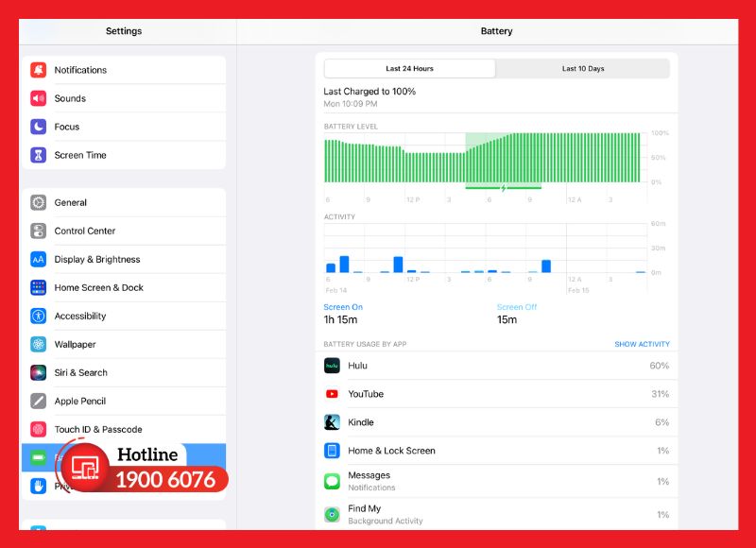Viewport: 756px width, 548px height.
Task: Open the Siri & Search icon
Action: [x=38, y=372]
